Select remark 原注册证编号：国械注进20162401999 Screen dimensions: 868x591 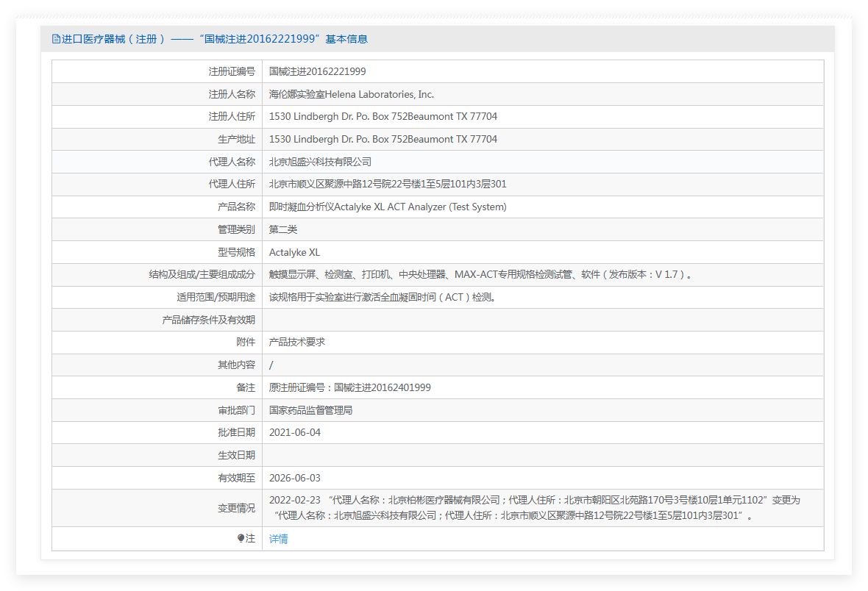(x=350, y=387)
